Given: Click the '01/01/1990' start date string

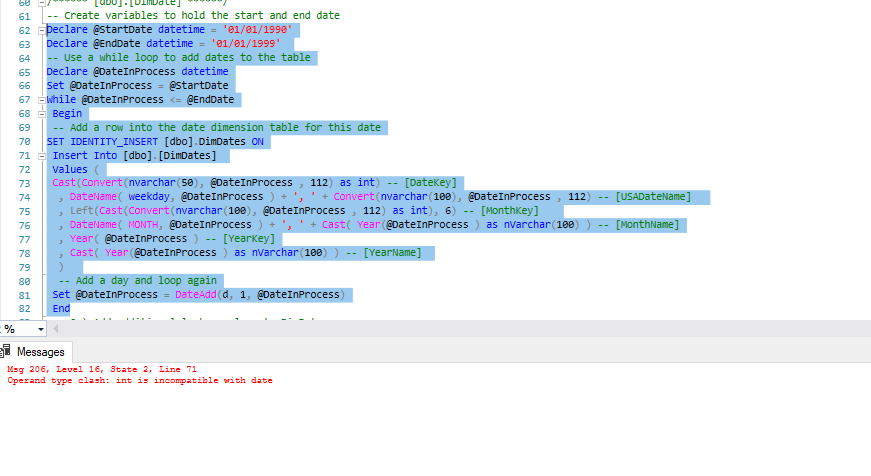Looking at the screenshot, I should click(257, 29).
